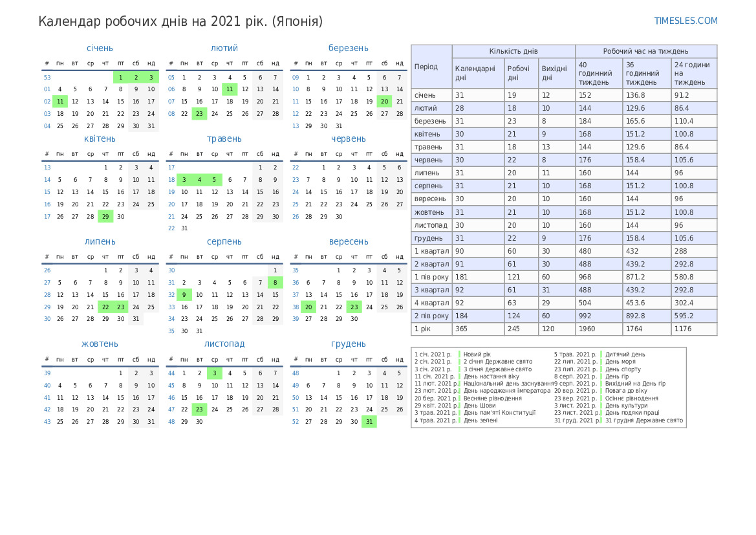Click the 'Повага до віку' holiday entry

(626, 391)
